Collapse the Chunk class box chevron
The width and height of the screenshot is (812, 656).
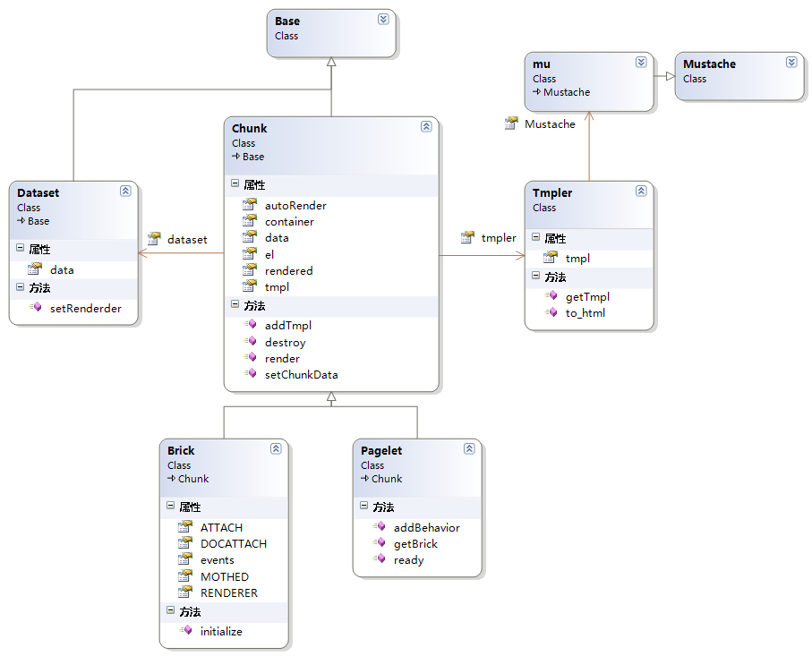click(x=426, y=127)
